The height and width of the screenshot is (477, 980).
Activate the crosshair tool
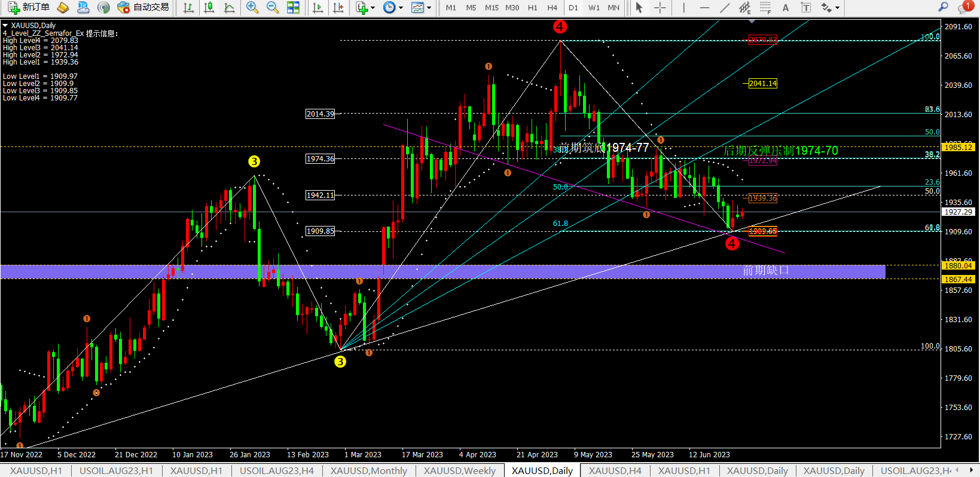pos(660,7)
